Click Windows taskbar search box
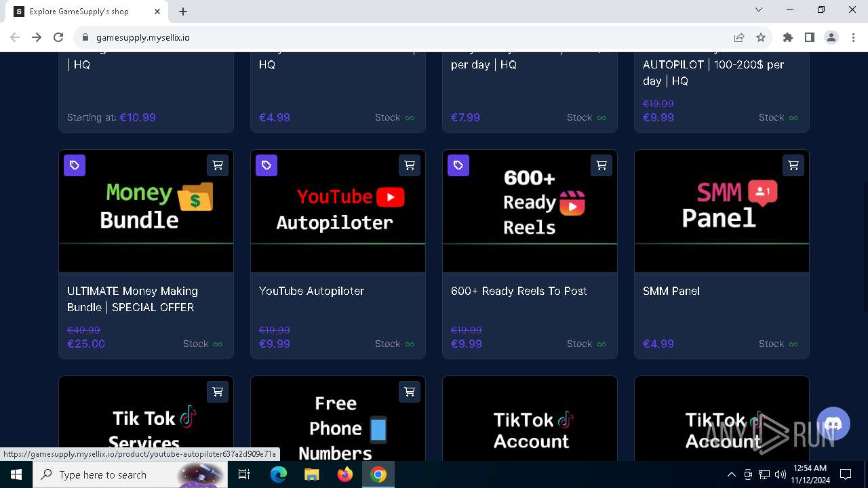This screenshot has height=488, width=868. (129, 474)
